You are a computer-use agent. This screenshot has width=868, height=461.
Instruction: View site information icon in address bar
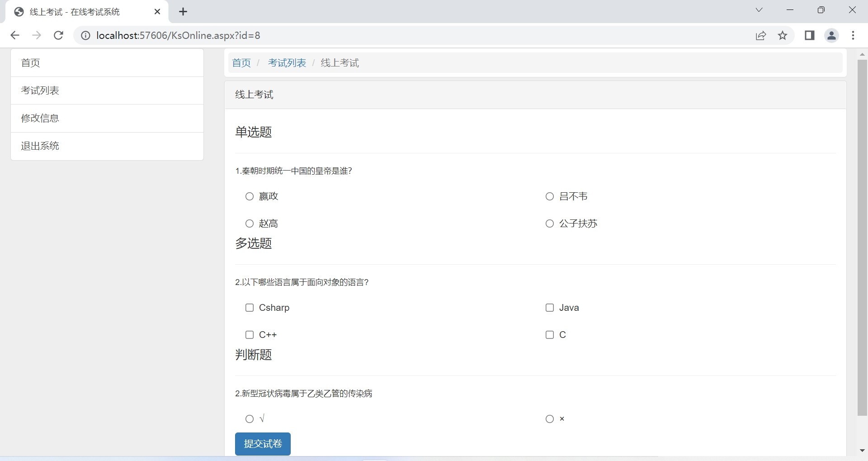pyautogui.click(x=85, y=35)
